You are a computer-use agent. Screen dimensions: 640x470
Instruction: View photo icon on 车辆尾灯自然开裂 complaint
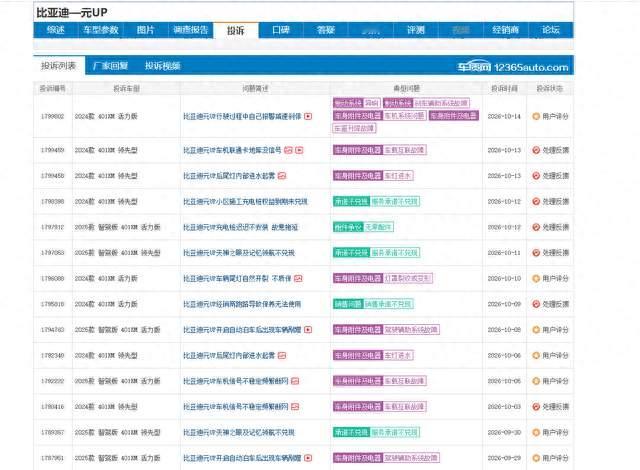pos(298,279)
